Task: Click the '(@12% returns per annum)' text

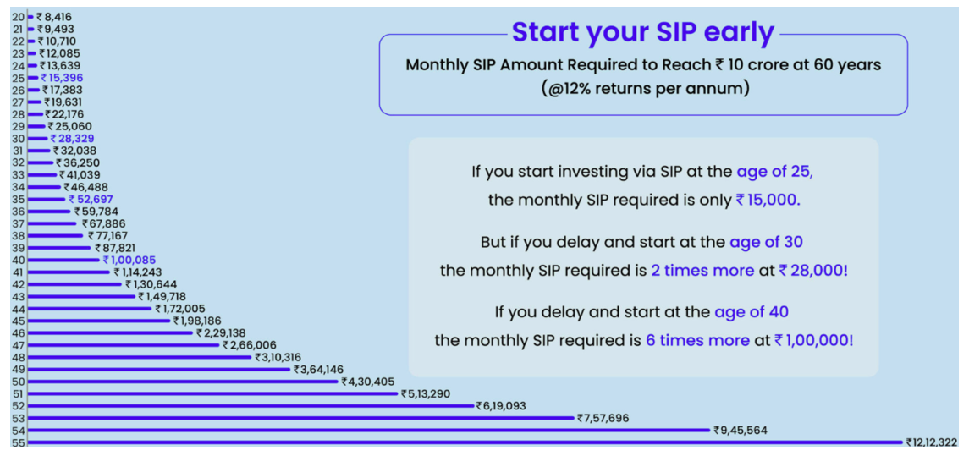Action: (x=643, y=88)
